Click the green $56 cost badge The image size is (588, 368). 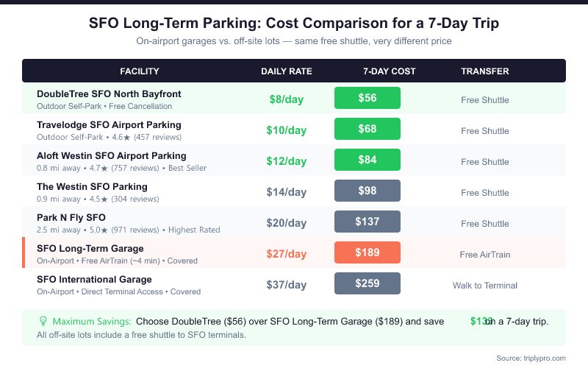tap(367, 99)
